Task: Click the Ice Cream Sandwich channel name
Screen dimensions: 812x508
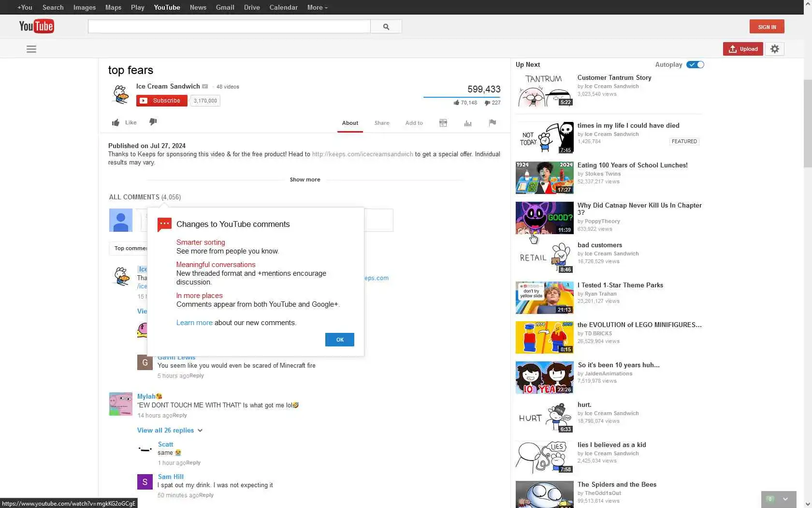Action: (168, 86)
